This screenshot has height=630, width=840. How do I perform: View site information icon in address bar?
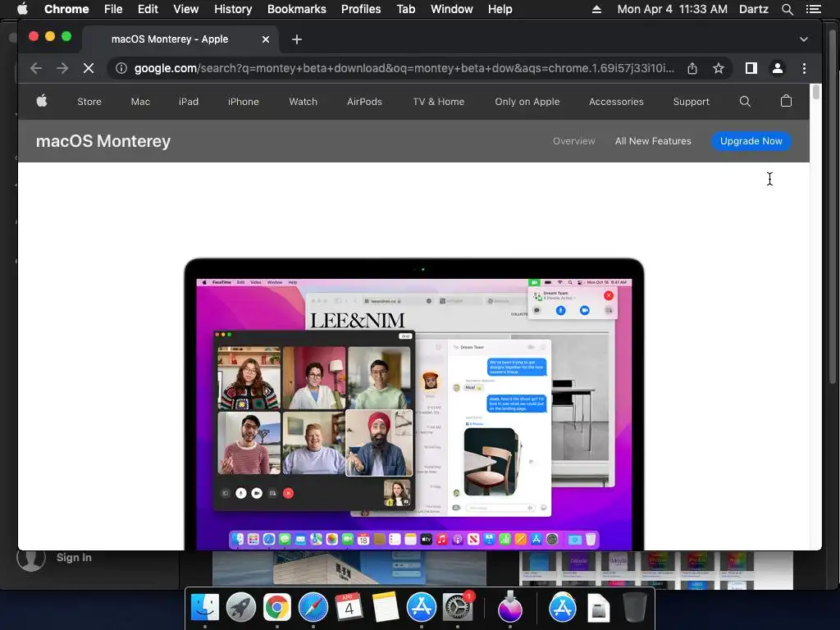[121, 68]
